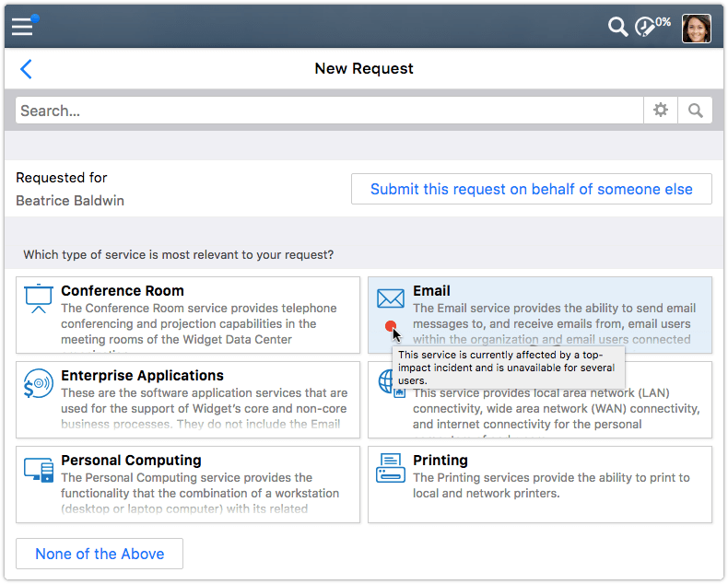Select the Email service title
This screenshot has height=584, width=728.
point(431,290)
